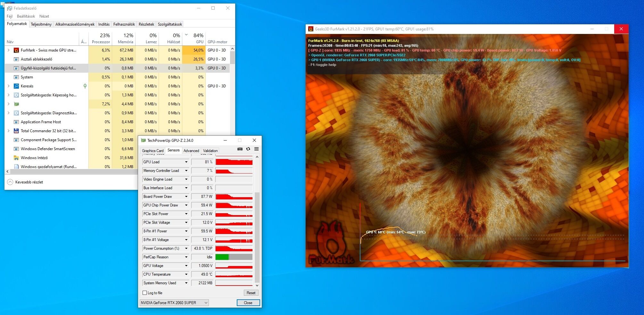Click the Feladatkezelő title bar icon
The height and width of the screenshot is (315, 644).
coord(10,8)
